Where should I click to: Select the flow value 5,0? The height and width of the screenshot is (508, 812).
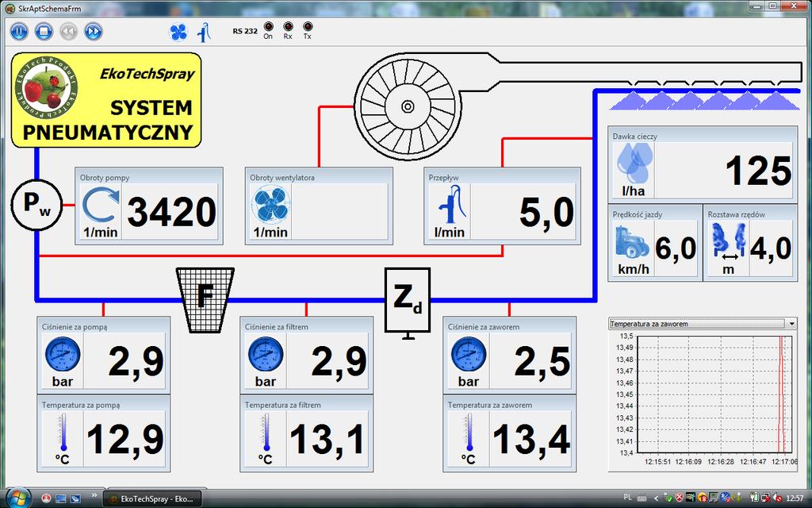[547, 213]
